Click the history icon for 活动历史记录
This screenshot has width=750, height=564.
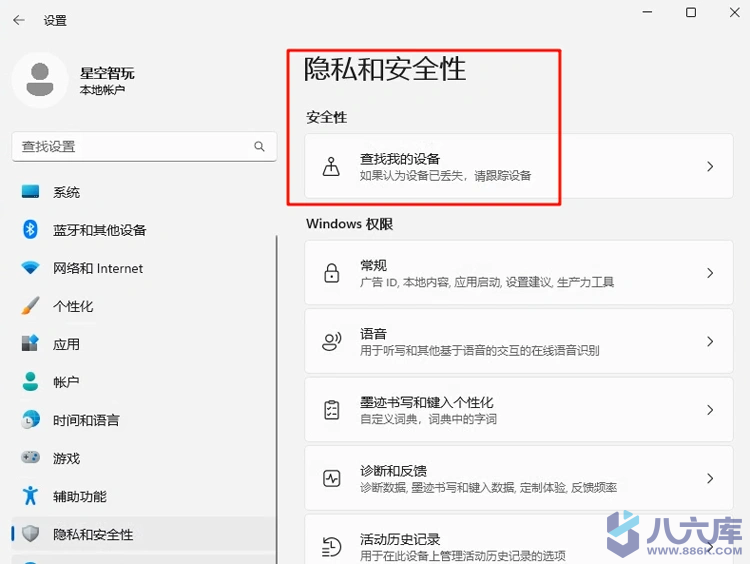click(331, 547)
